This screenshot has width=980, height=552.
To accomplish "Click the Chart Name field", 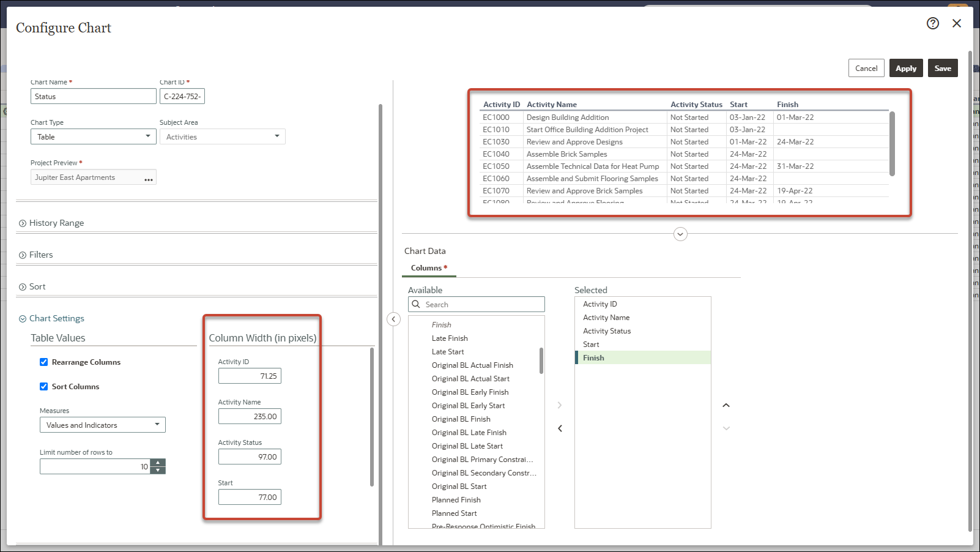I will (x=94, y=96).
